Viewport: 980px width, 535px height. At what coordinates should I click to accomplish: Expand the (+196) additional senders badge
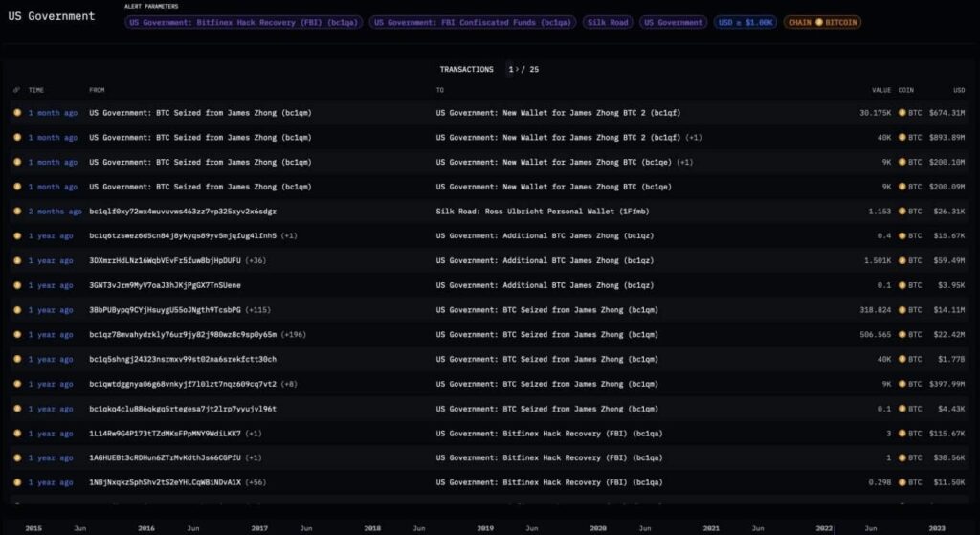click(x=292, y=335)
